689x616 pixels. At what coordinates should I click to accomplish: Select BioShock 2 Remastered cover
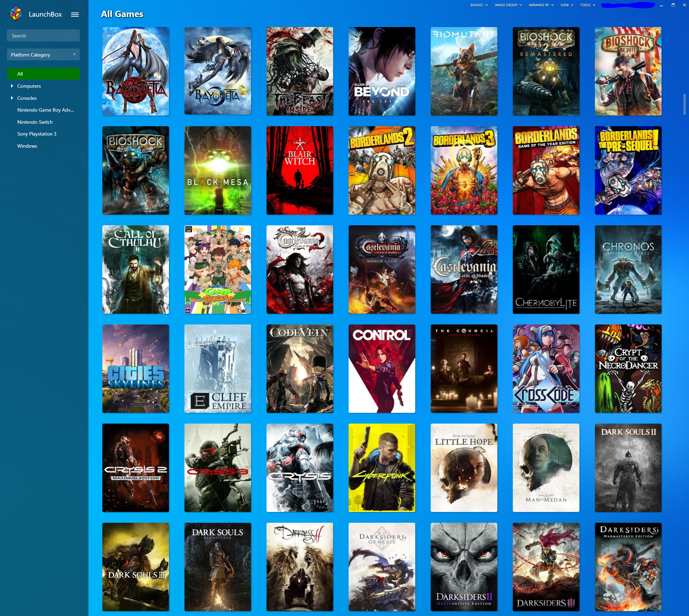[546, 71]
